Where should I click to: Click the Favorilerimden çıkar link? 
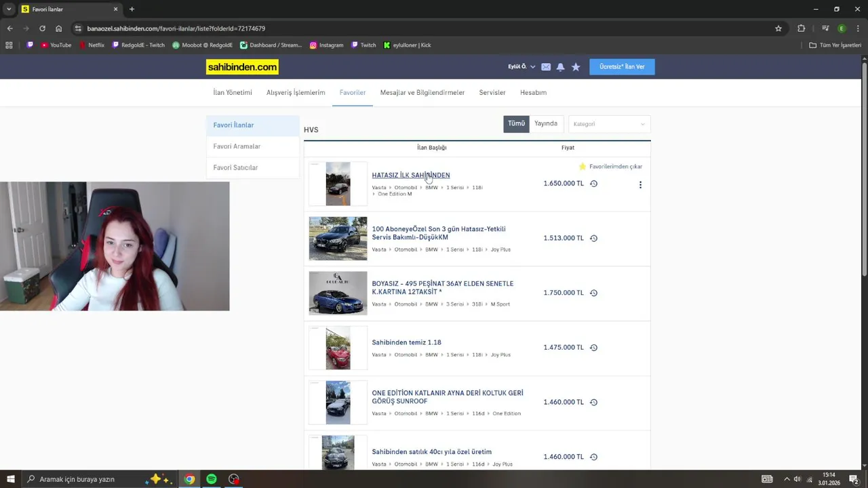click(x=616, y=166)
